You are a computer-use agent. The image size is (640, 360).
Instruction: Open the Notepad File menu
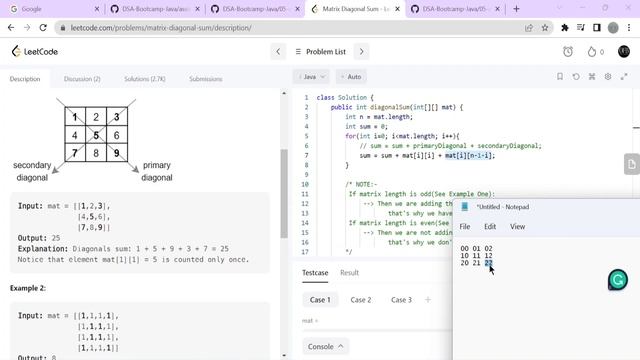tap(465, 227)
